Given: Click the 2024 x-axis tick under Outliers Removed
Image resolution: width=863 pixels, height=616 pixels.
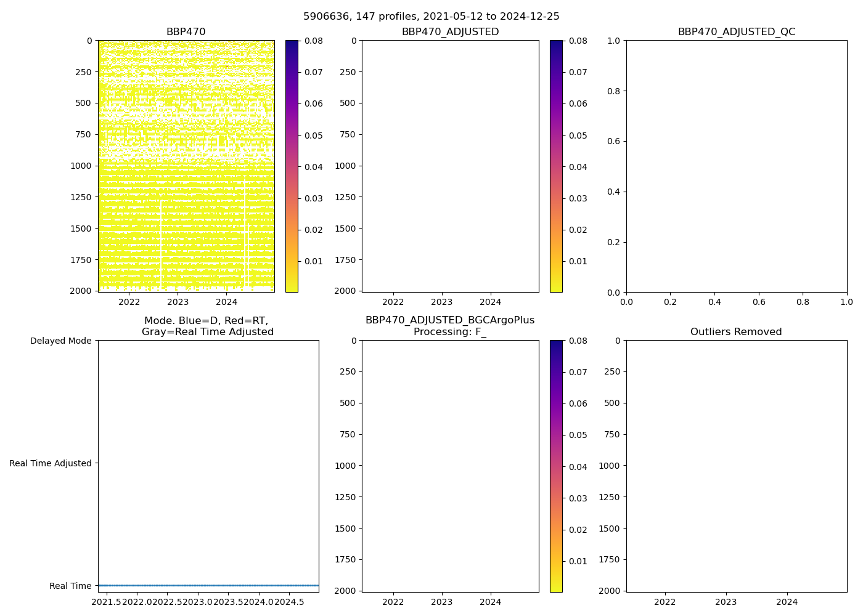Looking at the screenshot, I should 787,602.
